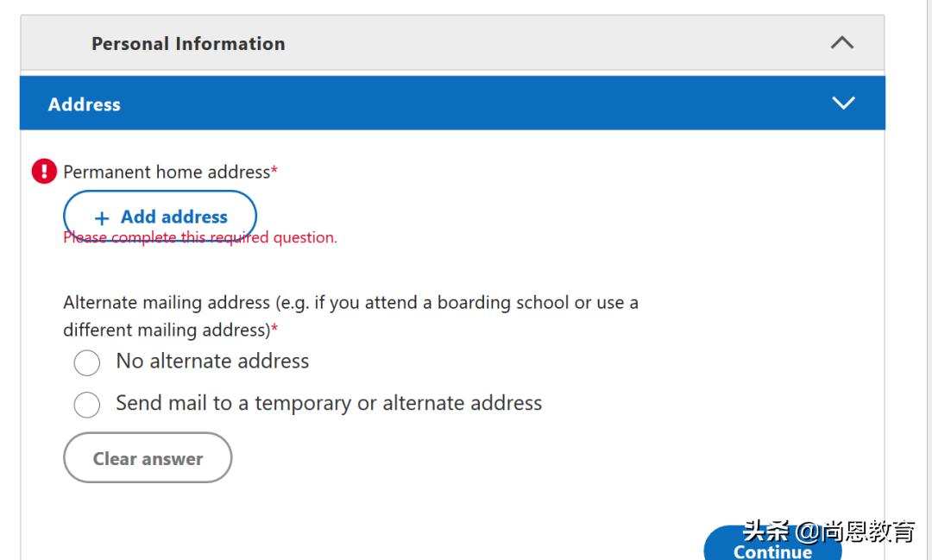Click the "No alternate address" label text
Image resolution: width=932 pixels, height=560 pixels.
click(212, 362)
